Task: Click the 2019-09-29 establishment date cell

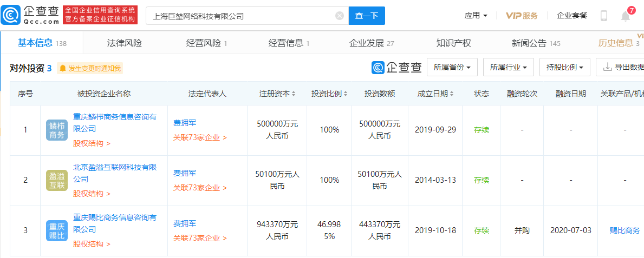Action: (435, 130)
